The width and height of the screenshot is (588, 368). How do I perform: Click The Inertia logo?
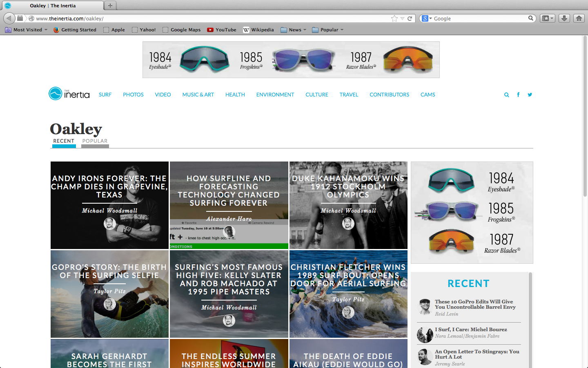[x=69, y=94]
